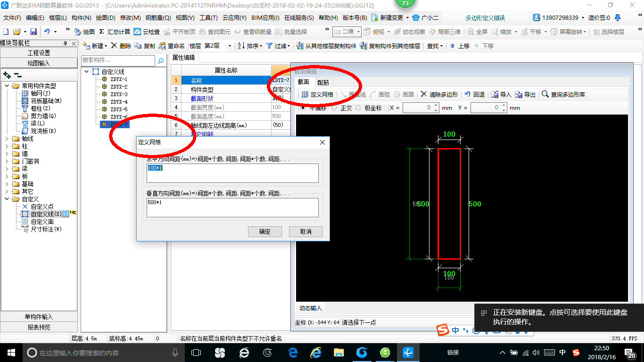Click the new file icon in toolbar
This screenshot has height=362, width=644.
point(6,32)
